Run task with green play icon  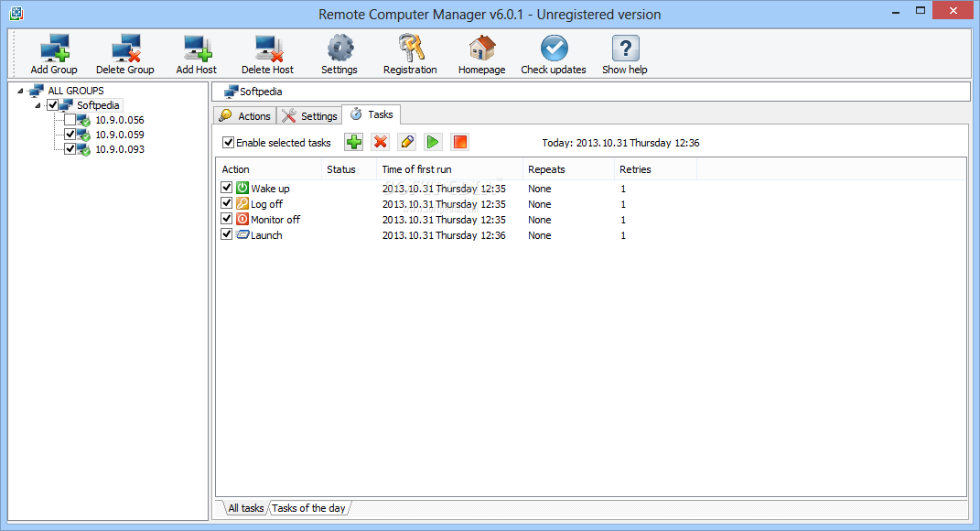433,142
